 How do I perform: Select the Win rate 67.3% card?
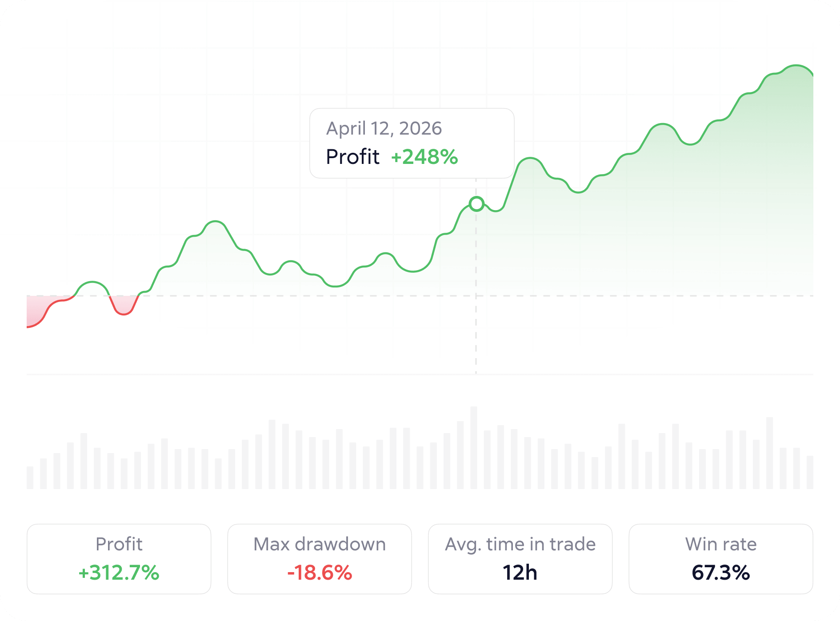[721, 559]
